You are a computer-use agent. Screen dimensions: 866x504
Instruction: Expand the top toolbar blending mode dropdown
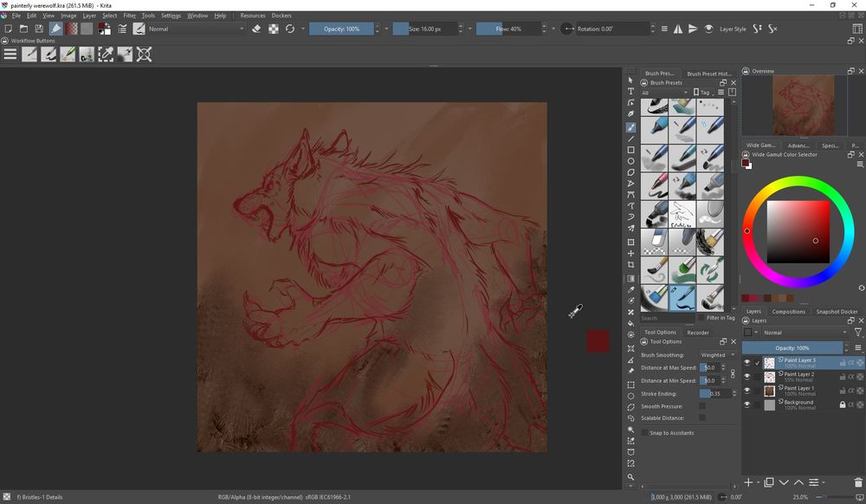click(196, 29)
